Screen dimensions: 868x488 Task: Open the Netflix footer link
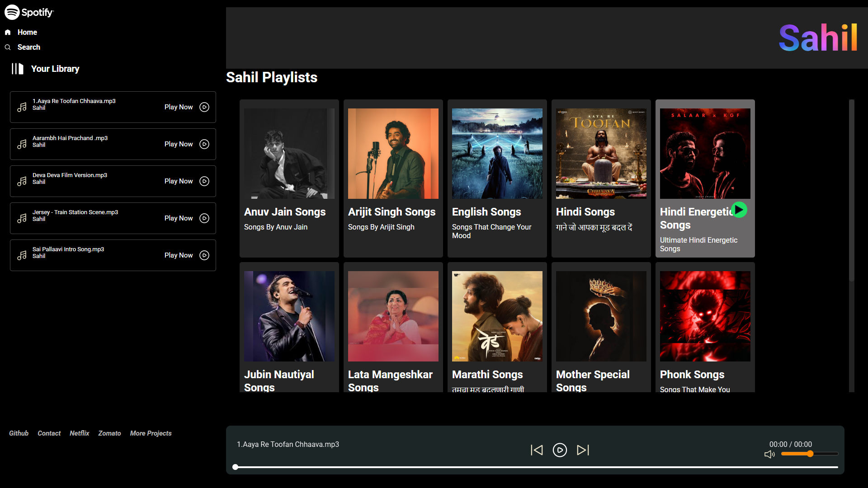[x=79, y=433]
